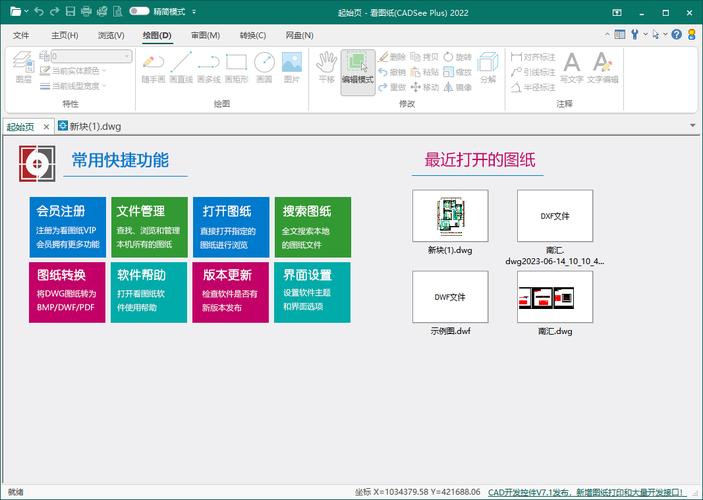The height and width of the screenshot is (500, 703).
Task: Open the CAD开发控件V7.1发布 status bar link
Action: [x=586, y=492]
